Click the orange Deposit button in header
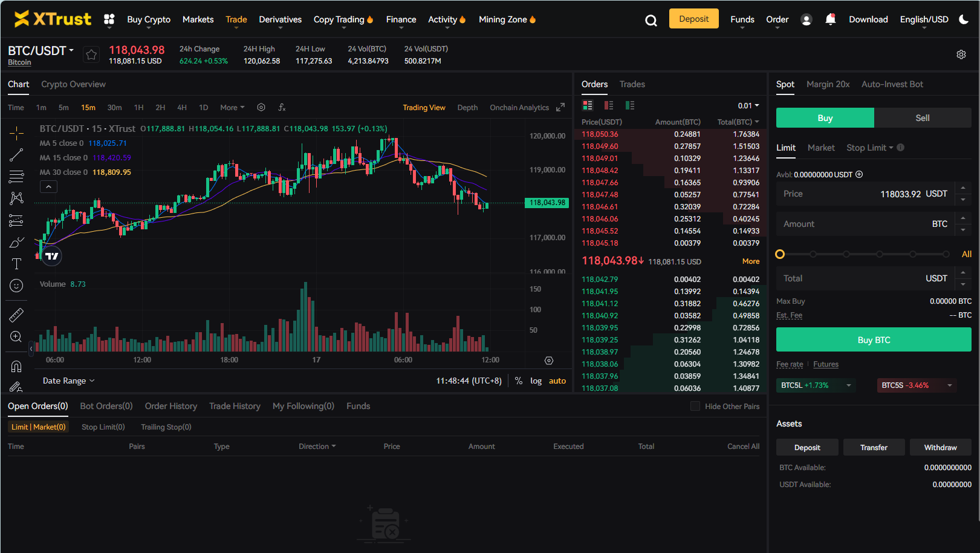Viewport: 980px width, 553px height. point(693,19)
